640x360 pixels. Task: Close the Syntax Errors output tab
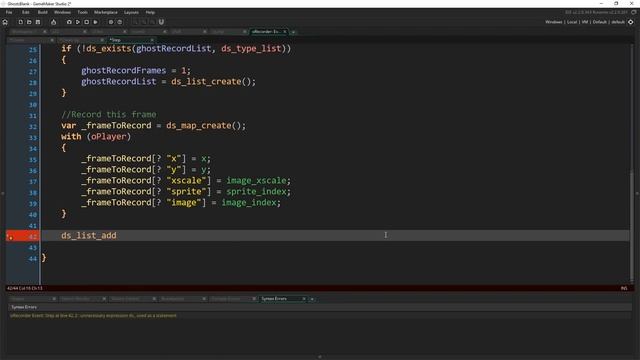[x=304, y=299]
